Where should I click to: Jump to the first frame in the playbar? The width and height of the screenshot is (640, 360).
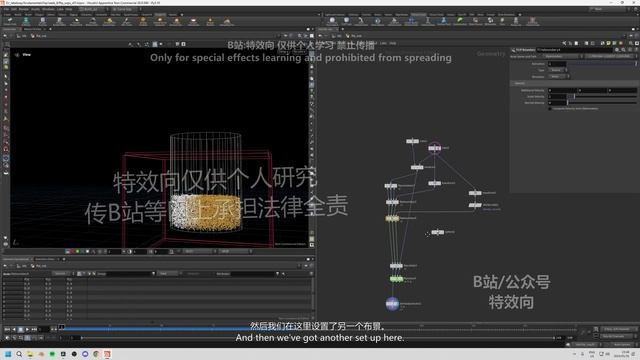pos(7,329)
